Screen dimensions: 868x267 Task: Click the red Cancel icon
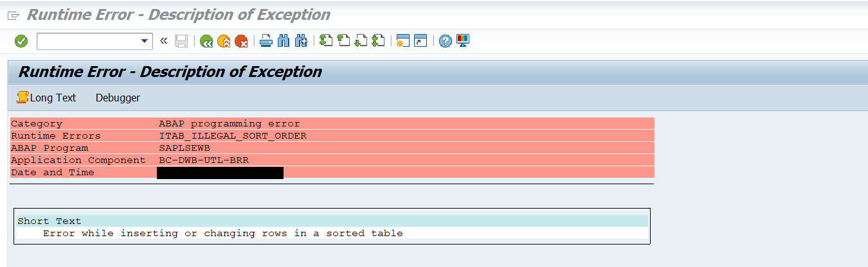241,41
